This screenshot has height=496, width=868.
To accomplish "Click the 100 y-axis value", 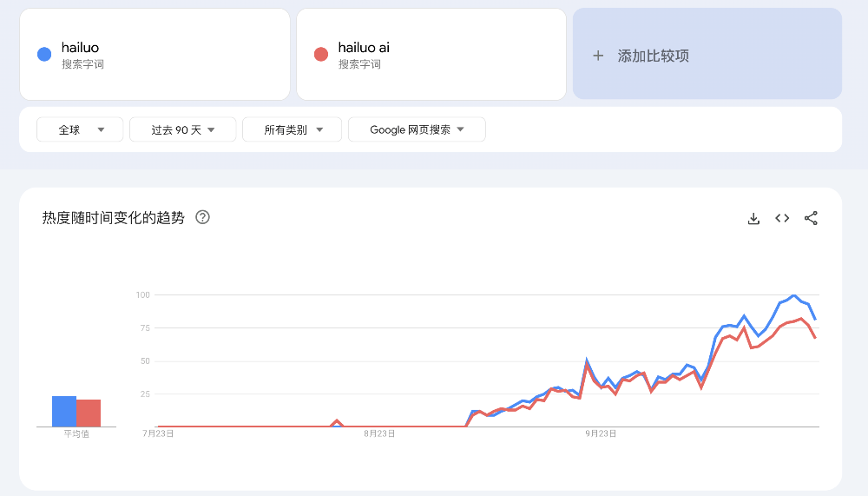I will coord(143,294).
